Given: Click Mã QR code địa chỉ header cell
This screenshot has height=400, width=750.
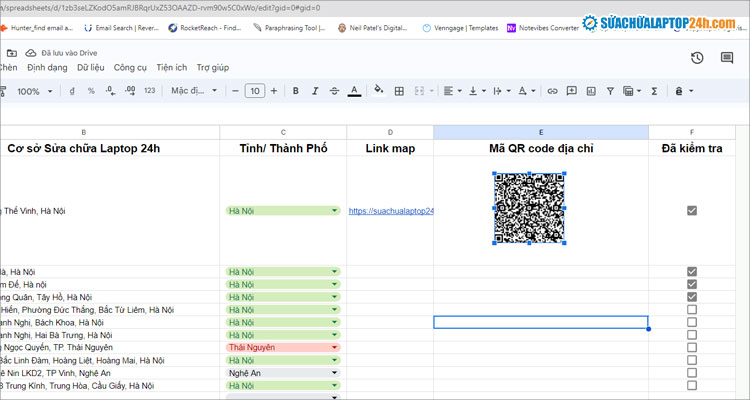Looking at the screenshot, I should [x=541, y=148].
